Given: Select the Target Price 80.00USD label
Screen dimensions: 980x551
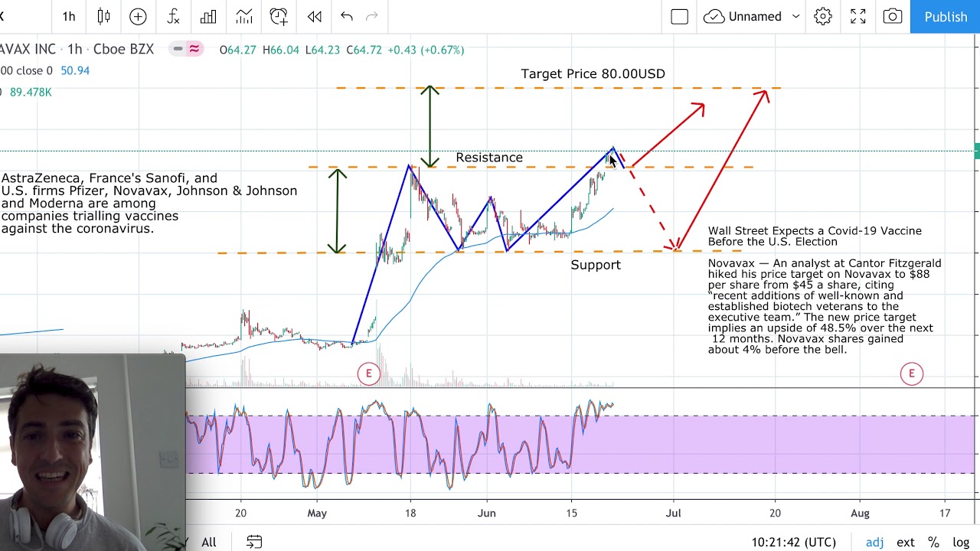Looking at the screenshot, I should coord(593,73).
